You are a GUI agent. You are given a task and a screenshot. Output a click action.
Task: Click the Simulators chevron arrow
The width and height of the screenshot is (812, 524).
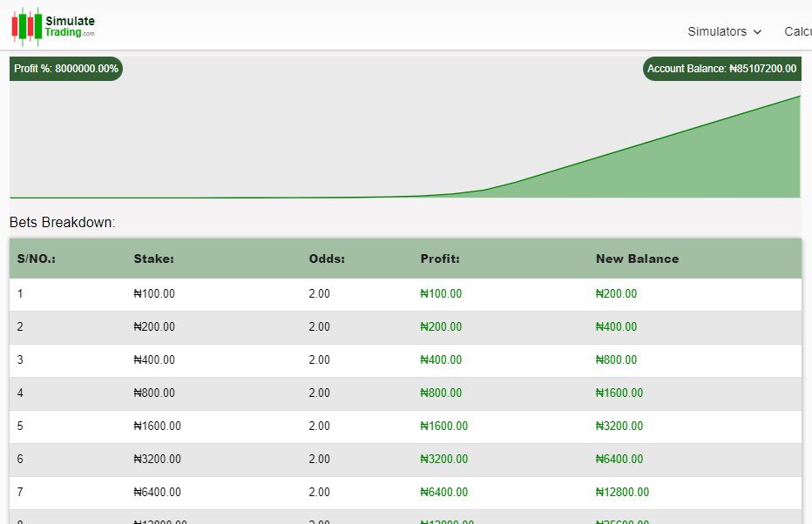[757, 32]
